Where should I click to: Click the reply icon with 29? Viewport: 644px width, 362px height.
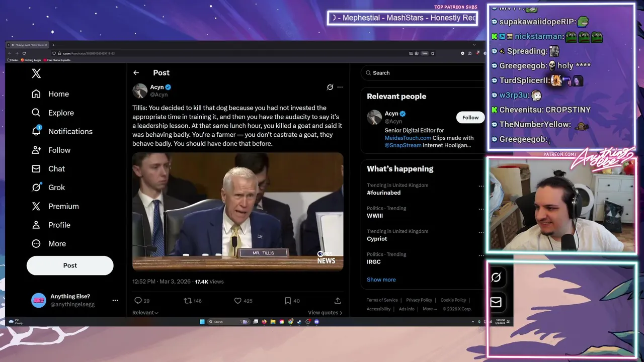tap(138, 301)
